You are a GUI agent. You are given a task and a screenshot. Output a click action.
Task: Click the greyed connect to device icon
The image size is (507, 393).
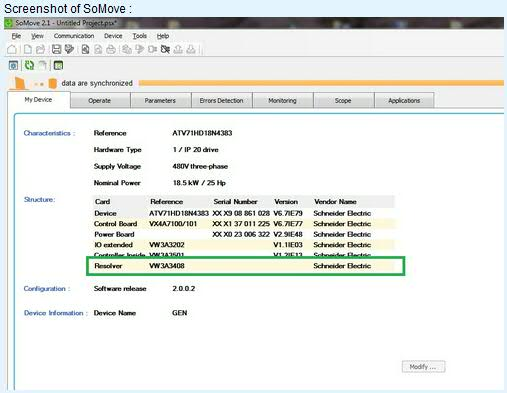(x=127, y=49)
